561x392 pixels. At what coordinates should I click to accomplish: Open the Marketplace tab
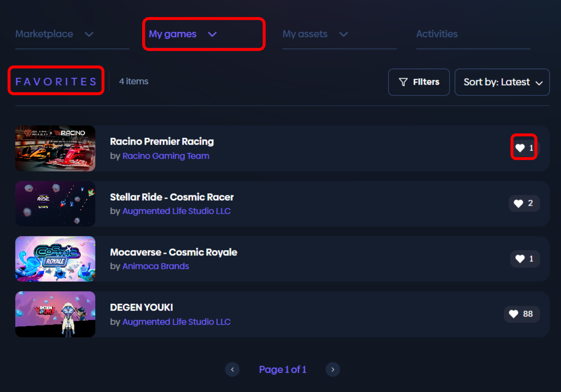pos(44,34)
